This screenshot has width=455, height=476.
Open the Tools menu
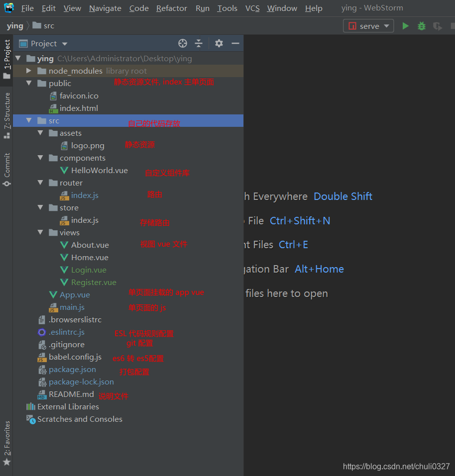pyautogui.click(x=227, y=8)
